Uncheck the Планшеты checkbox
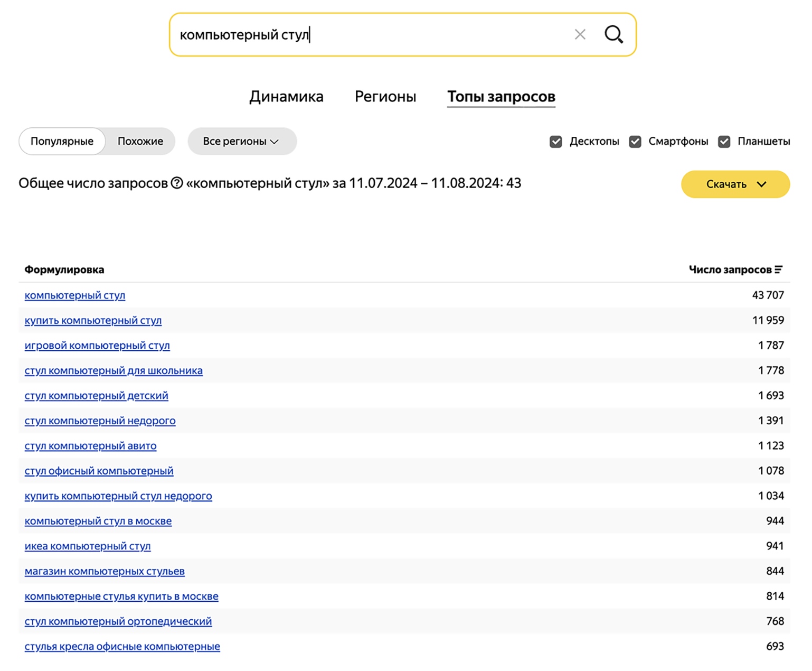The width and height of the screenshot is (812, 671). [x=724, y=142]
